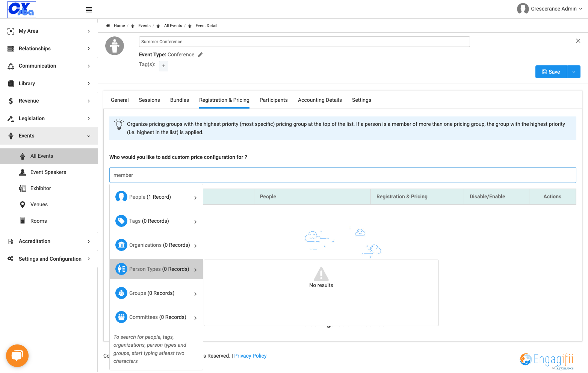
Task: Click the event podium avatar icon
Action: pos(115,46)
